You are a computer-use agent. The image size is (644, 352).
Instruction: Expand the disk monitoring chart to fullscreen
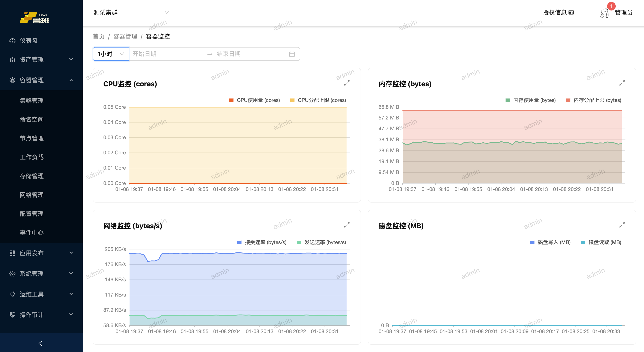[622, 225]
